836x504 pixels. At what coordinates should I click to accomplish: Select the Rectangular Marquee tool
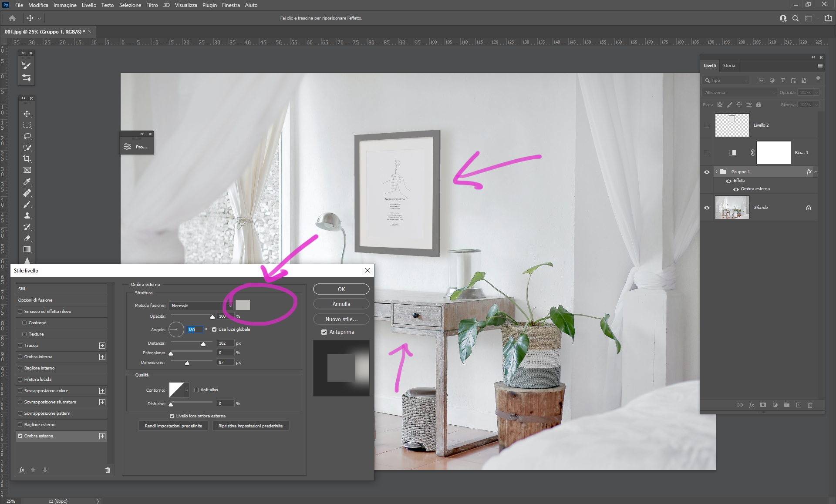coord(27,125)
